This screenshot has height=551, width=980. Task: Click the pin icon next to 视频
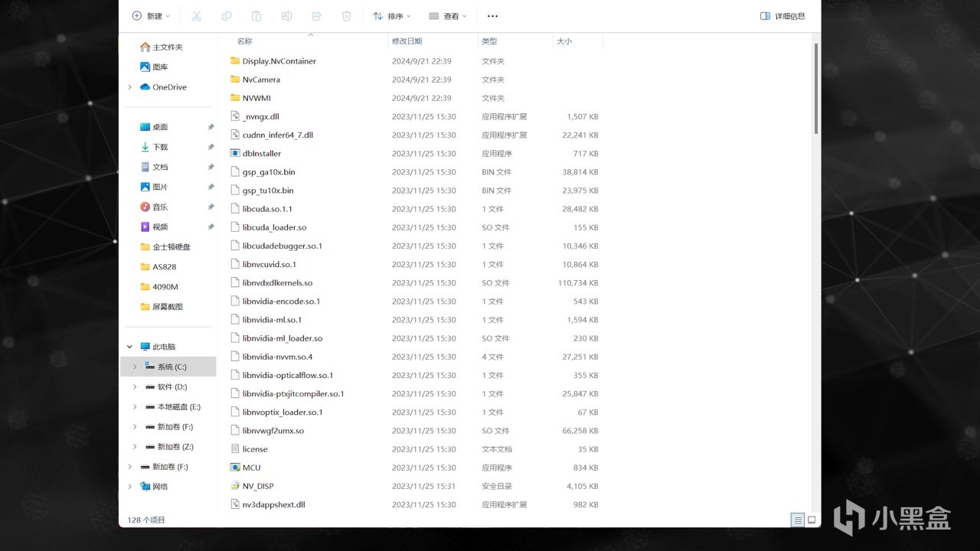(x=211, y=227)
